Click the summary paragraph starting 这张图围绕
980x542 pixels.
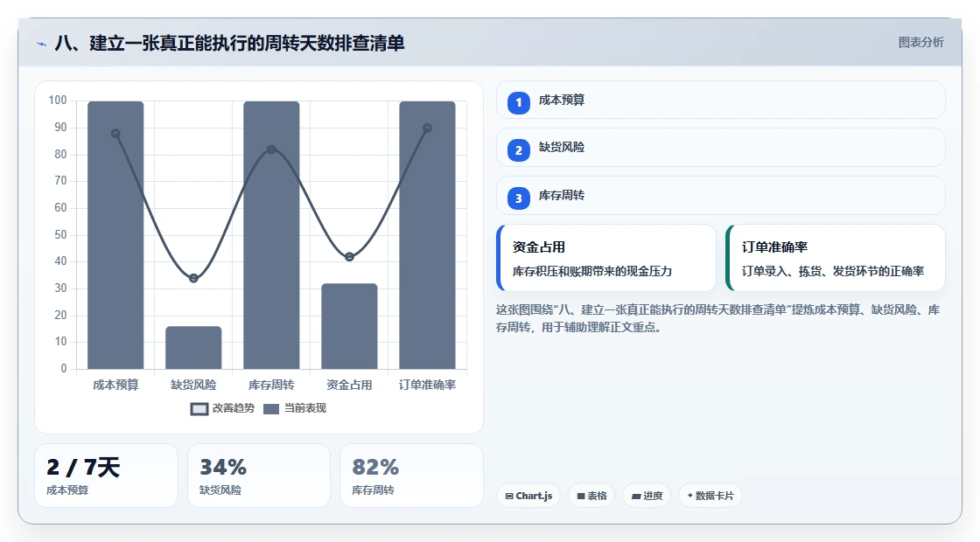718,318
